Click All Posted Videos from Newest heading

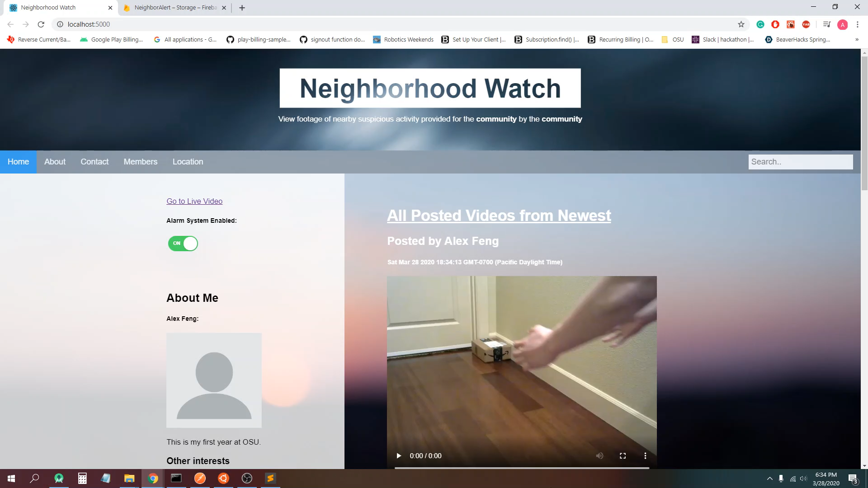pos(499,216)
